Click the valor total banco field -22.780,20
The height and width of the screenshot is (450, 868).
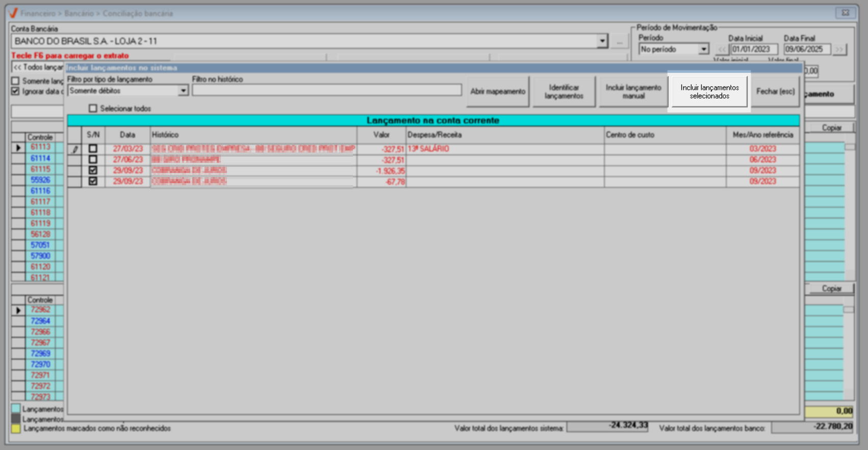pos(812,427)
